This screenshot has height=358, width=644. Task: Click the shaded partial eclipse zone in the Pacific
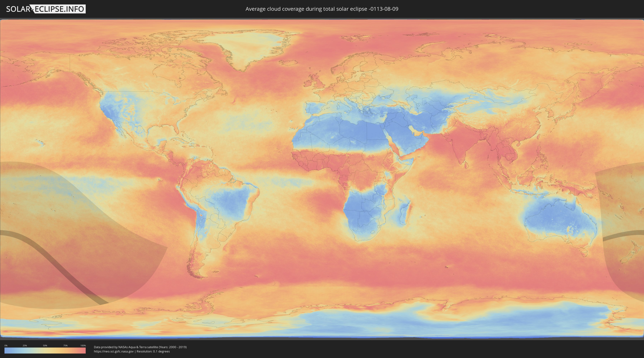(82, 218)
